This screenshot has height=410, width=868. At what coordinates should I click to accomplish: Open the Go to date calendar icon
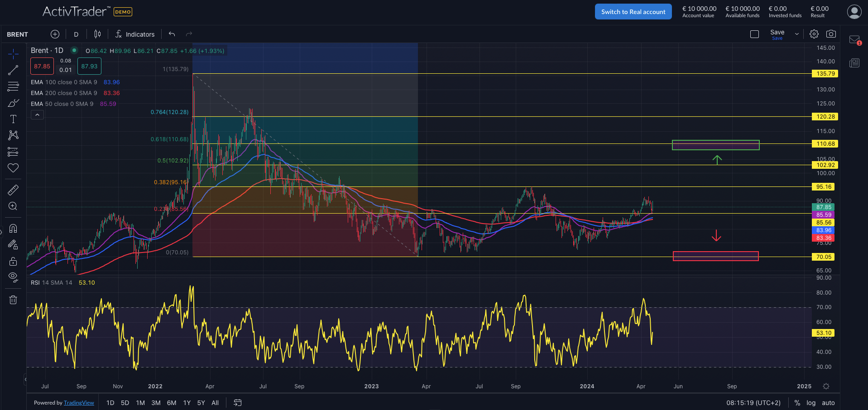tap(237, 403)
